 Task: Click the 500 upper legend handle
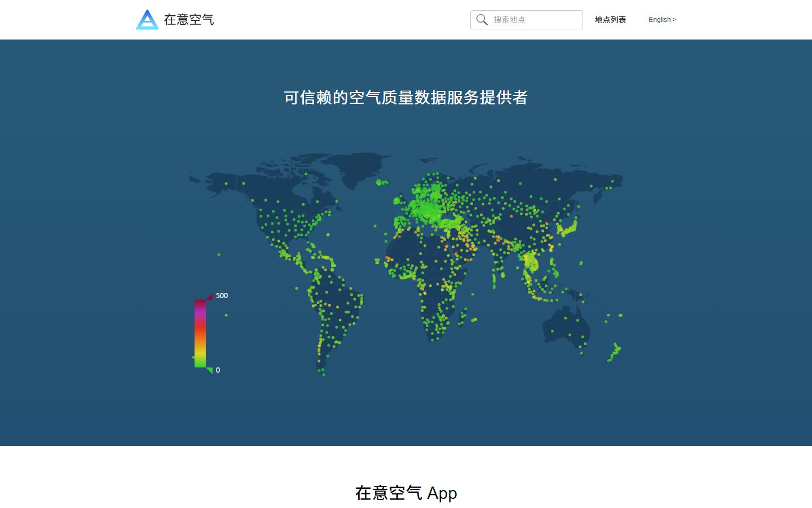pos(209,296)
